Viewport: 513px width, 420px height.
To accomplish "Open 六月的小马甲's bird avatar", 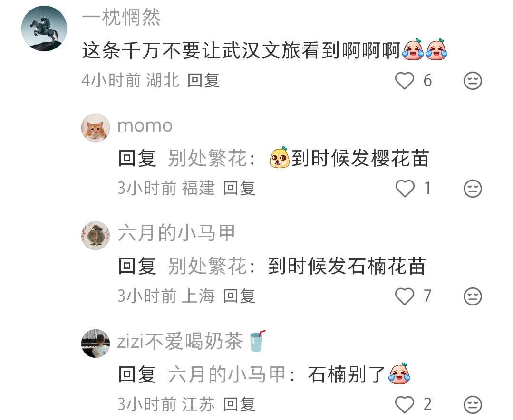I will [96, 236].
